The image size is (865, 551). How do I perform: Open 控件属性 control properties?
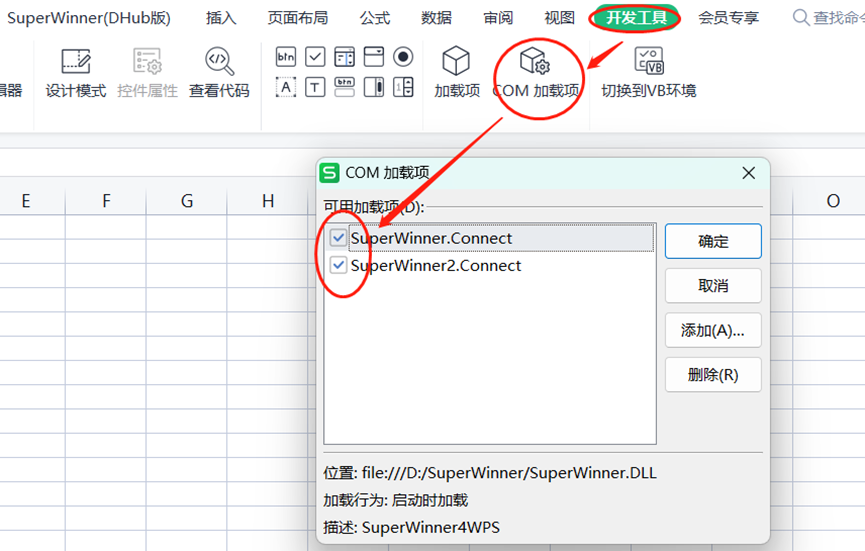click(147, 73)
